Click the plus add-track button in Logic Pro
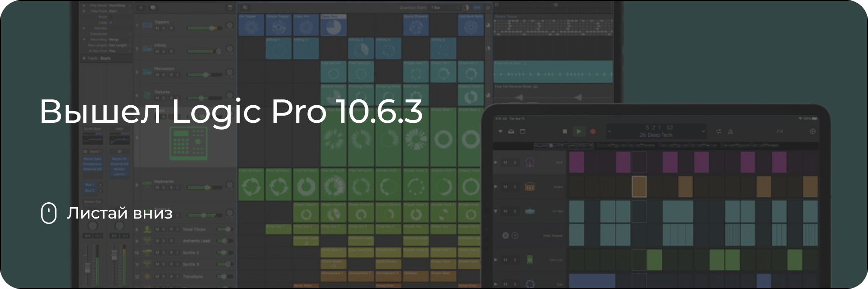Image resolution: width=868 pixels, height=289 pixels. 141,8
